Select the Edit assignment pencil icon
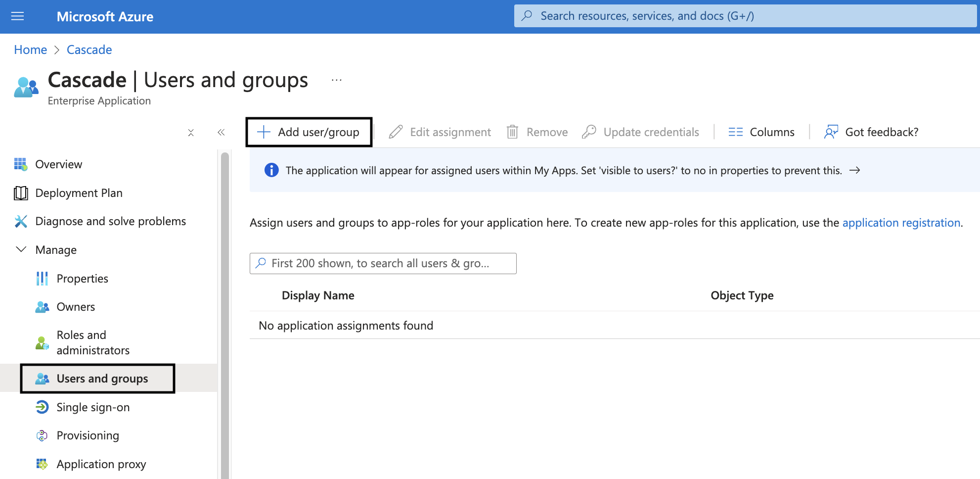Screen dimensions: 980x479 pos(395,132)
